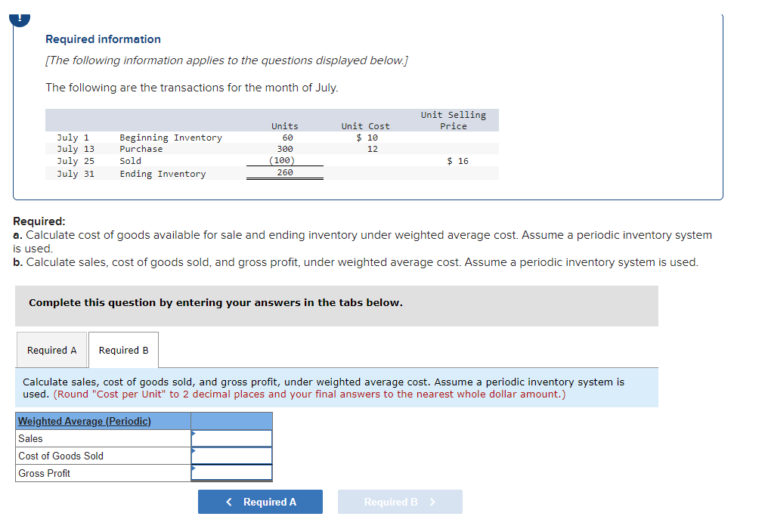765x532 pixels.
Task: Switch to the Required A tab
Action: 51,350
